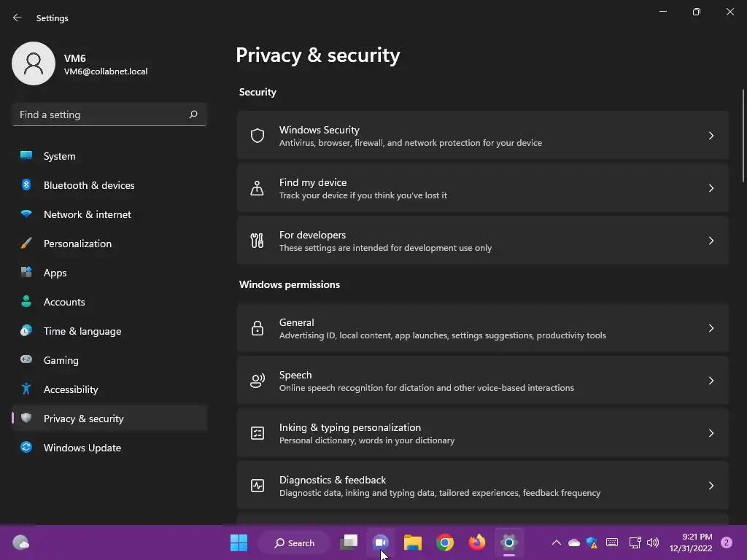Image resolution: width=747 pixels, height=560 pixels.
Task: Open the Windows Start menu
Action: (239, 542)
